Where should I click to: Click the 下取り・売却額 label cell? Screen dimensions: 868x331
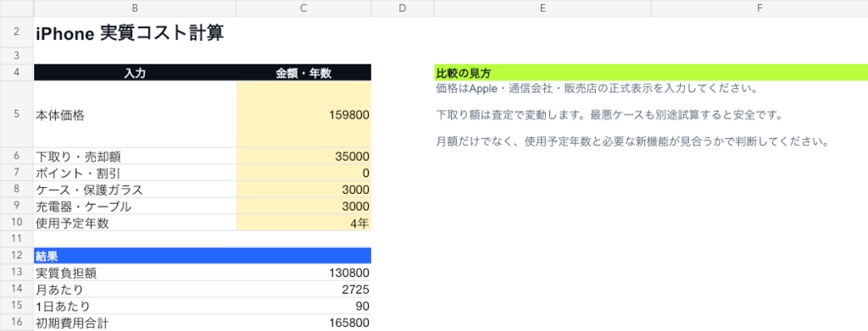[x=135, y=157]
